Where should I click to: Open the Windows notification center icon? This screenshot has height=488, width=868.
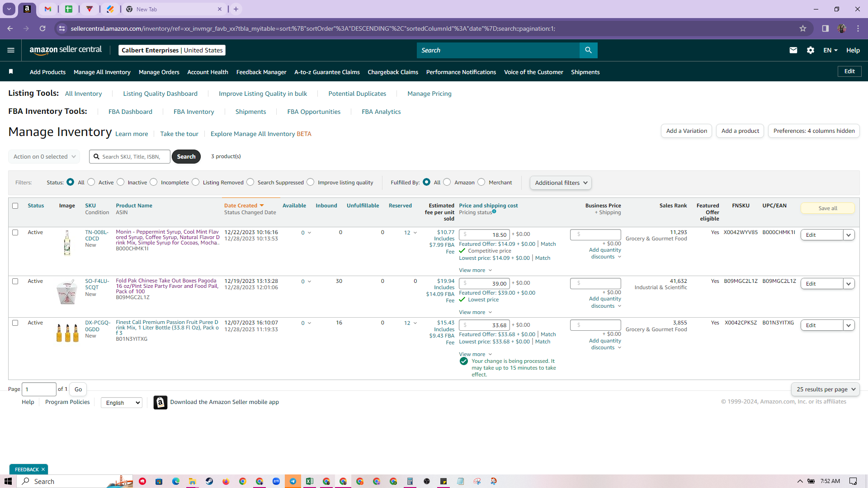click(853, 481)
